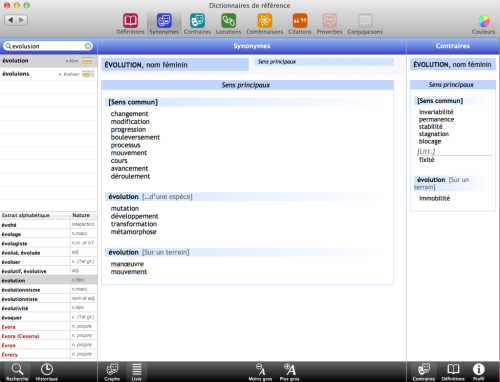Click the blue Synonymes panel header

(x=252, y=46)
